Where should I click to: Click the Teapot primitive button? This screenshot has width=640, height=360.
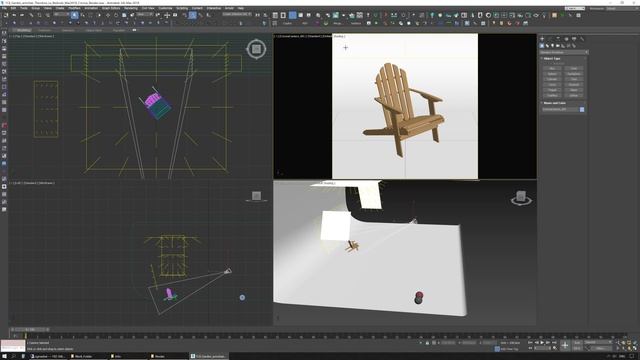[552, 90]
